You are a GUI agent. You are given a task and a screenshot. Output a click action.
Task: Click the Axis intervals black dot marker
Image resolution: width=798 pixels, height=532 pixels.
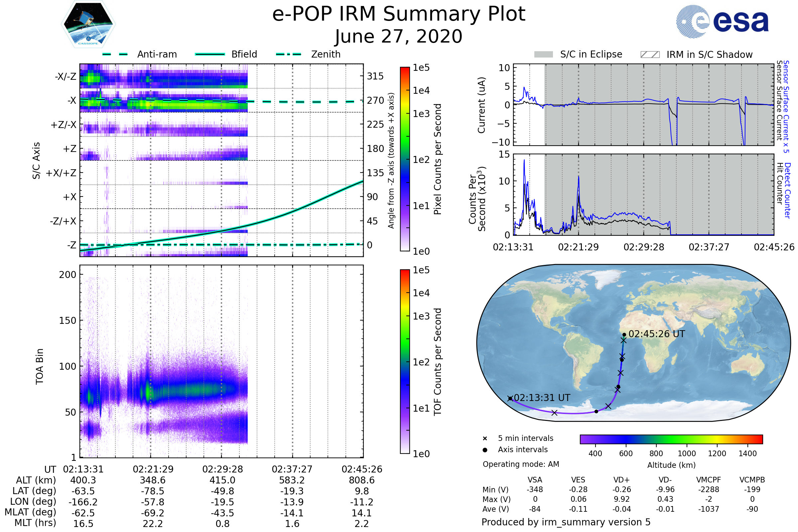pyautogui.click(x=485, y=450)
